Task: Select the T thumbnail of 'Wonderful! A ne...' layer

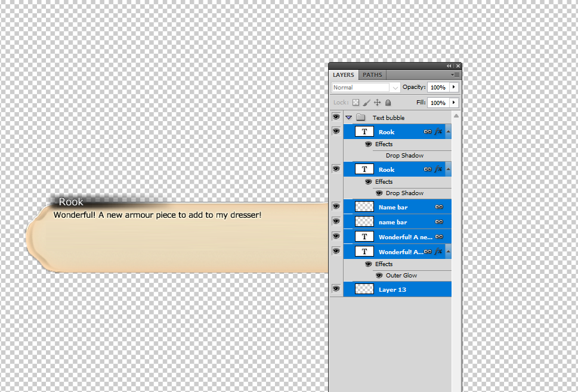Action: [364, 237]
